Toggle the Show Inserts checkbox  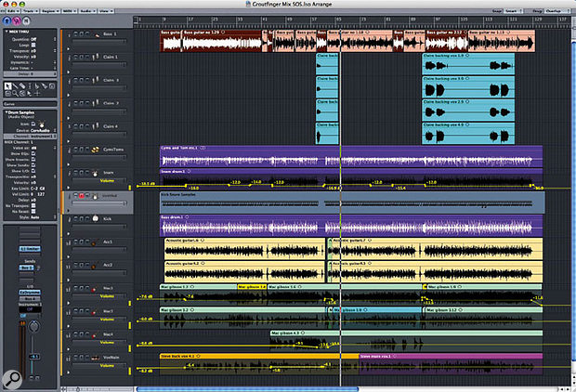click(33, 160)
